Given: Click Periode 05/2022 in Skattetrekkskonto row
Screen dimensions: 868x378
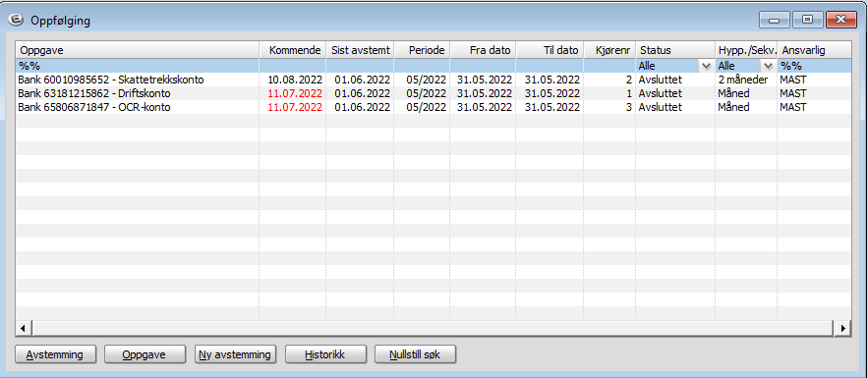Looking at the screenshot, I should click(x=427, y=80).
